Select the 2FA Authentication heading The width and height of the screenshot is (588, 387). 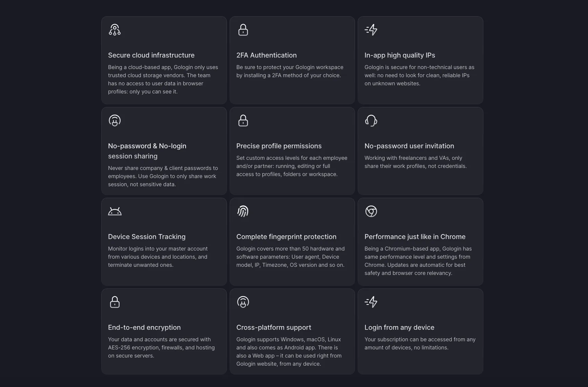coord(266,55)
